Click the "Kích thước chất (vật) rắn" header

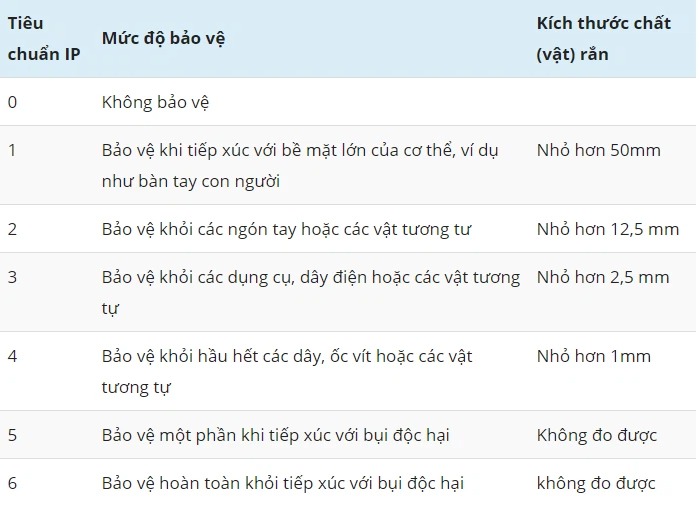click(x=603, y=38)
